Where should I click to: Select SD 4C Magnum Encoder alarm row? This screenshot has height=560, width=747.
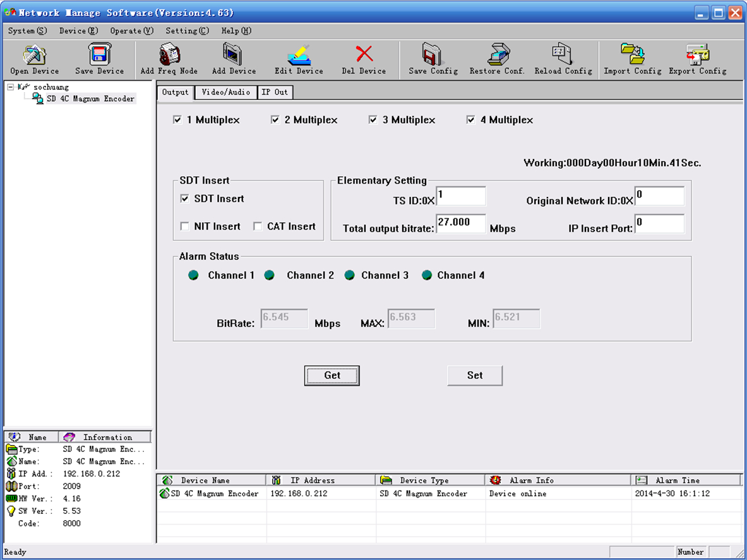click(x=449, y=493)
